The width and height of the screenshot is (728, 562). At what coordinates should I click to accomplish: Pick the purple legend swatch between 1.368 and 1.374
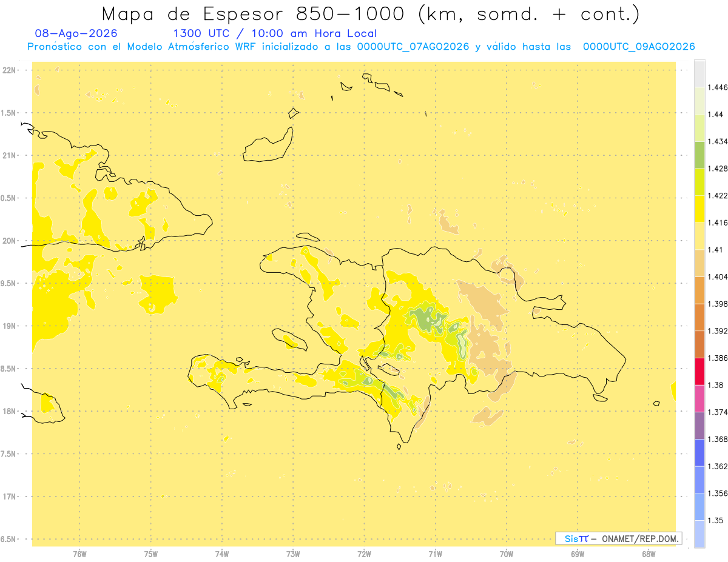tap(699, 426)
